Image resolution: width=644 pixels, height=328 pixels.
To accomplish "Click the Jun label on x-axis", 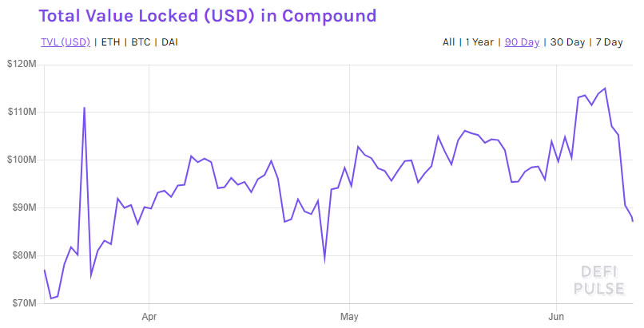I will click(556, 317).
